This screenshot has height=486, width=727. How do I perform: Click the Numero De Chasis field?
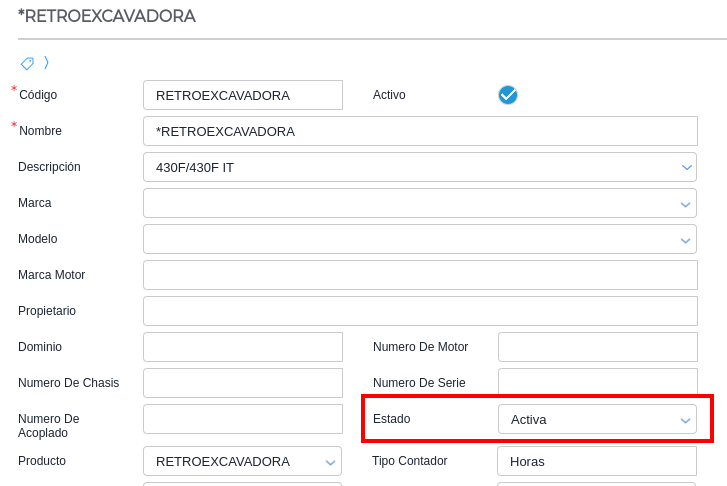click(x=243, y=383)
